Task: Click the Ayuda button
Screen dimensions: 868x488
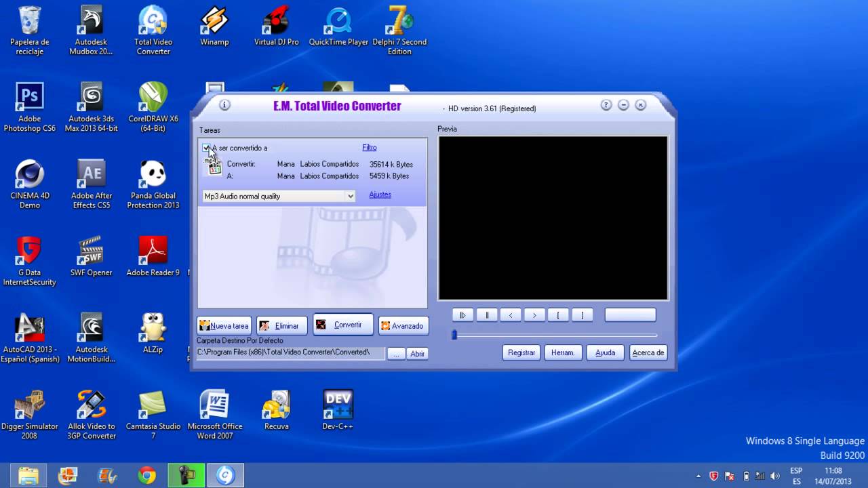Action: 605,352
